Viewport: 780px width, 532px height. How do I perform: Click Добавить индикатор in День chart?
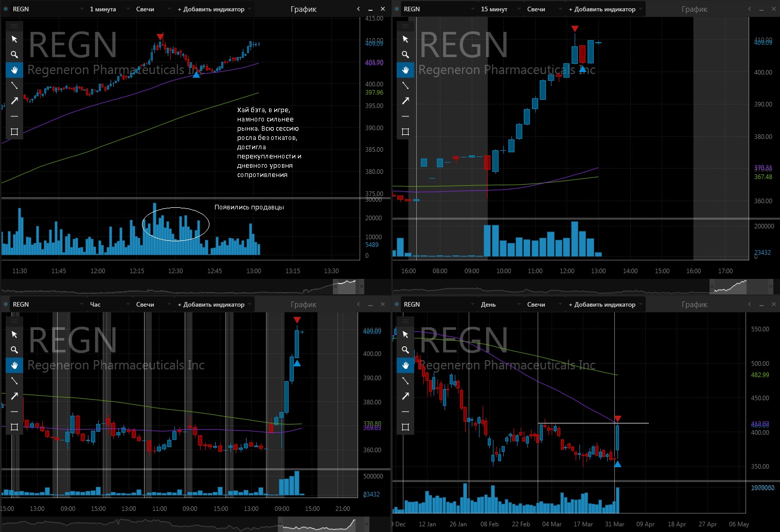click(605, 305)
